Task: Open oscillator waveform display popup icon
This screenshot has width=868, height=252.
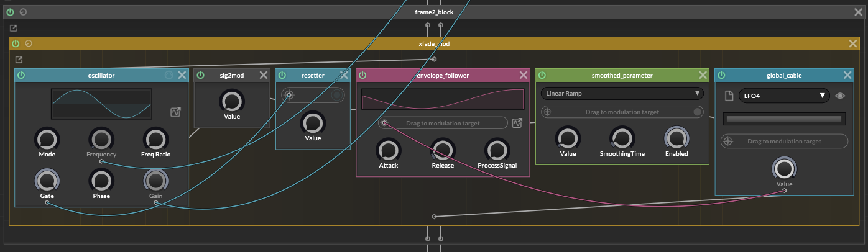Action: click(x=176, y=112)
